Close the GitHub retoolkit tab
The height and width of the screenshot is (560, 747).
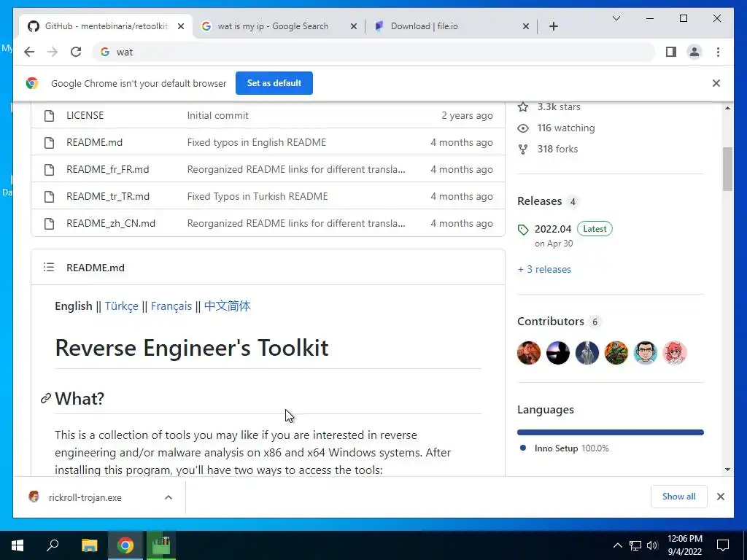(181, 27)
